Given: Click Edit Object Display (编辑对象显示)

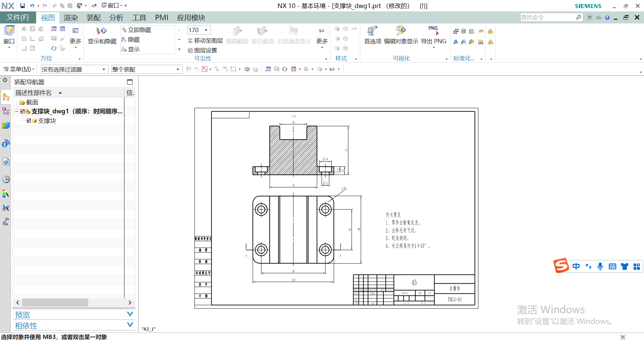Looking at the screenshot, I should click(x=401, y=36).
